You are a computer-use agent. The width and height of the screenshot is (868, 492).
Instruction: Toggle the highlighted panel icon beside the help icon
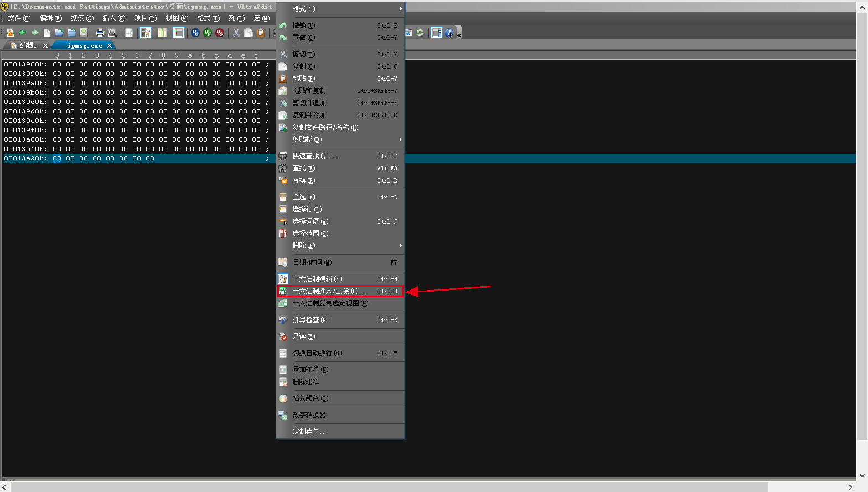click(437, 33)
